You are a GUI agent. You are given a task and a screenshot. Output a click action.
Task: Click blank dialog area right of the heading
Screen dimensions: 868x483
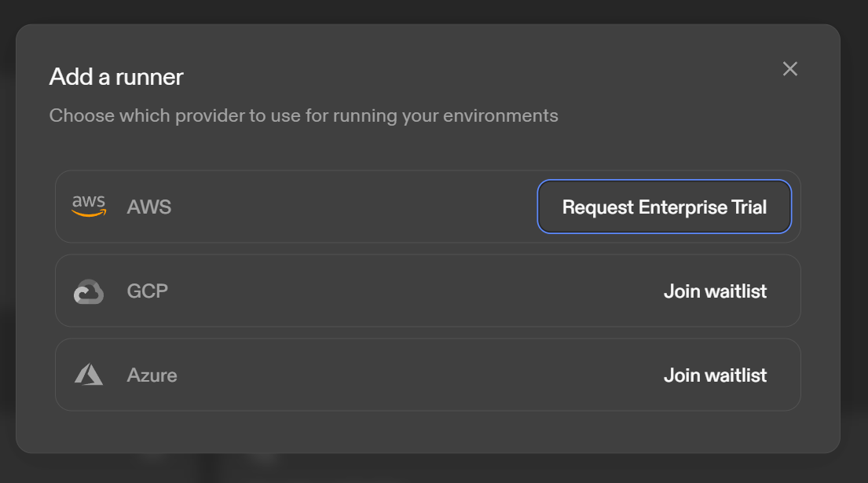[x=471, y=77]
